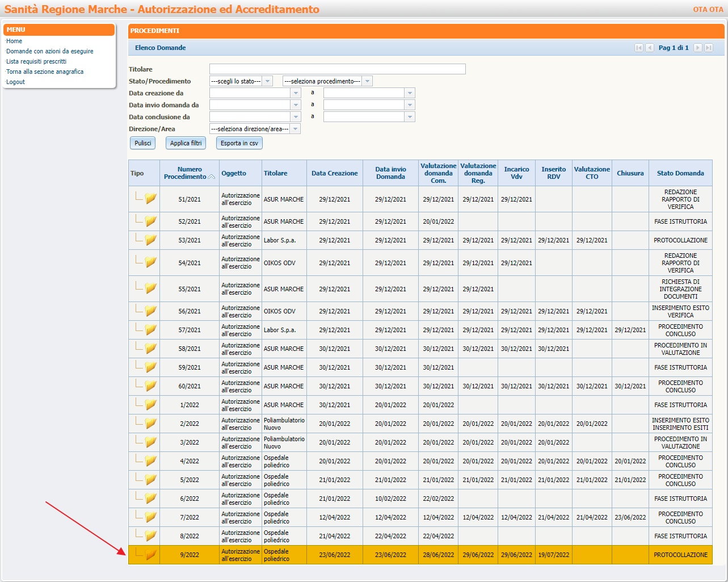Viewport: 728px width, 582px height.
Task: Sort by Incarico Vdv column header
Action: tap(516, 173)
